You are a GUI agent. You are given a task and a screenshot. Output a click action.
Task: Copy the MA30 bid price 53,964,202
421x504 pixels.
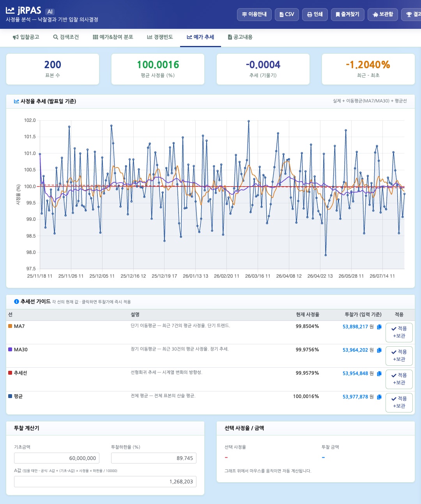[x=379, y=350]
